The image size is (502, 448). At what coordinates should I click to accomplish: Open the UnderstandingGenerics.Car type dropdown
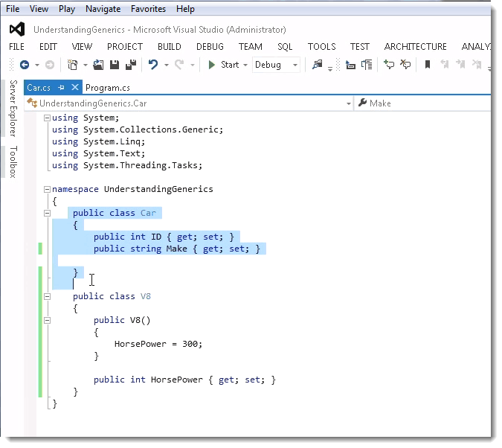pyautogui.click(x=348, y=104)
